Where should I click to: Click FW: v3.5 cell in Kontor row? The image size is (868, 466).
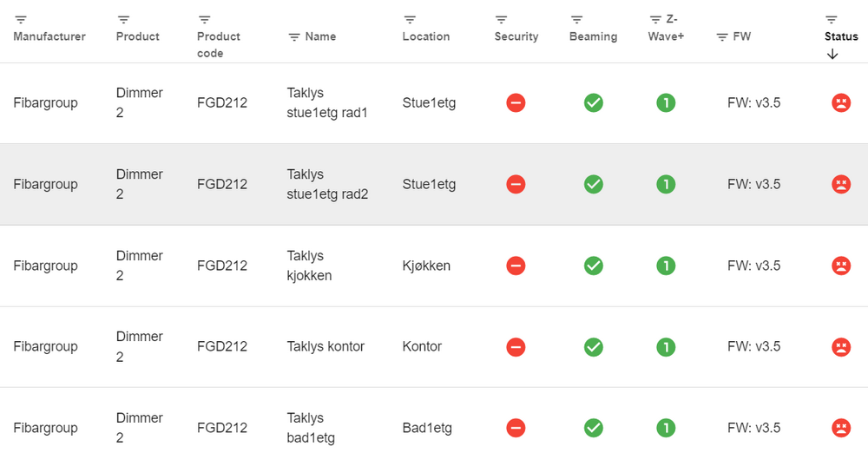coord(753,347)
